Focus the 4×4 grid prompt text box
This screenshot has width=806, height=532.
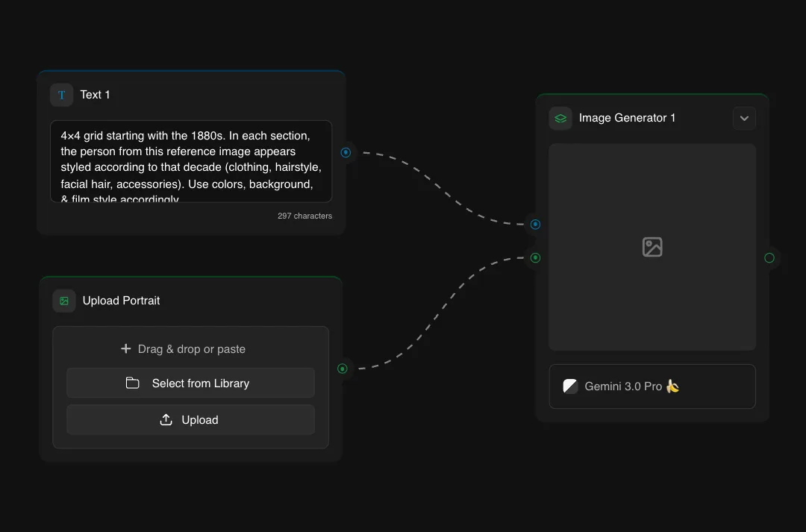191,161
